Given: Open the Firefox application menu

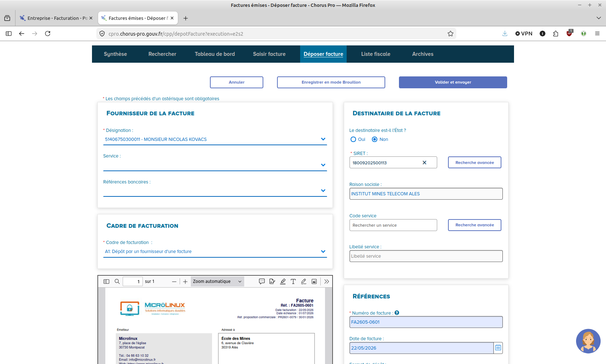Looking at the screenshot, I should [597, 34].
